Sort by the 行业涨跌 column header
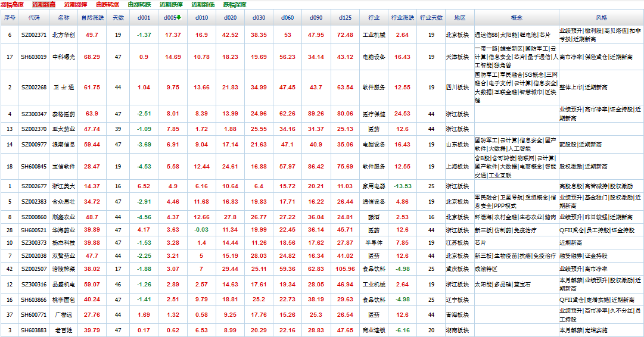The width and height of the screenshot is (644, 337). click(403, 18)
